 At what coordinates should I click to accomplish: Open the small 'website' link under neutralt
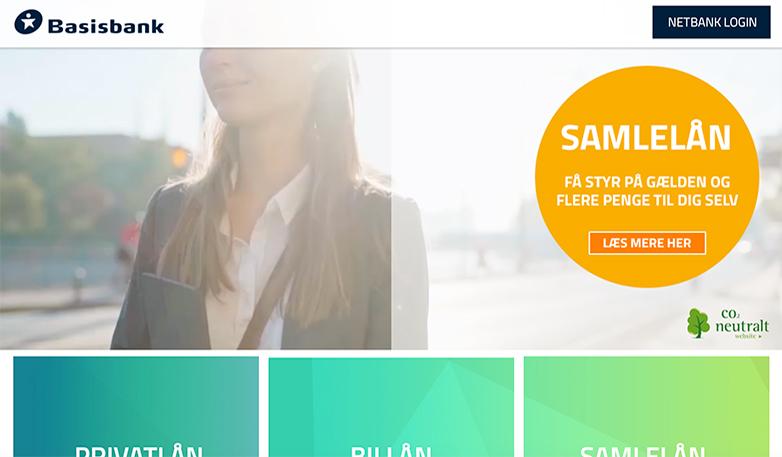[745, 336]
